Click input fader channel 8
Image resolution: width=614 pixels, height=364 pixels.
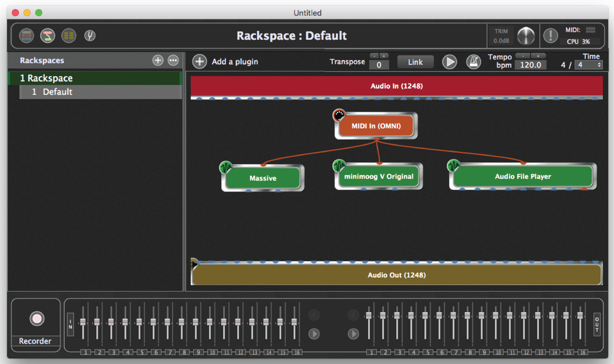point(181,322)
